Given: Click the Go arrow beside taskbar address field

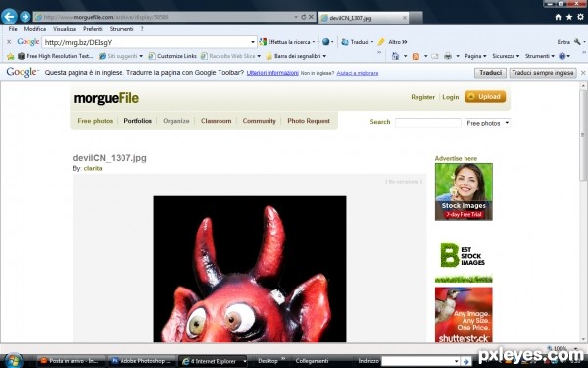Looking at the screenshot, I should pyautogui.click(x=466, y=361).
